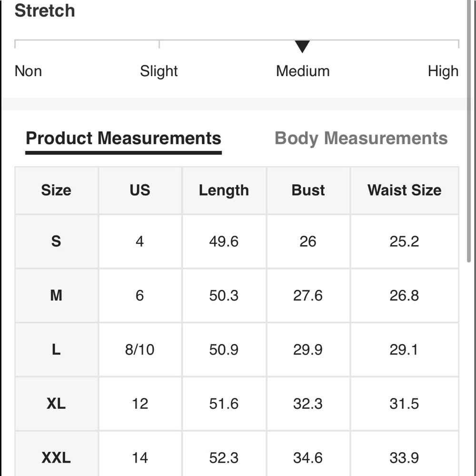Click the Length column header
The height and width of the screenshot is (476, 476).
224,190
